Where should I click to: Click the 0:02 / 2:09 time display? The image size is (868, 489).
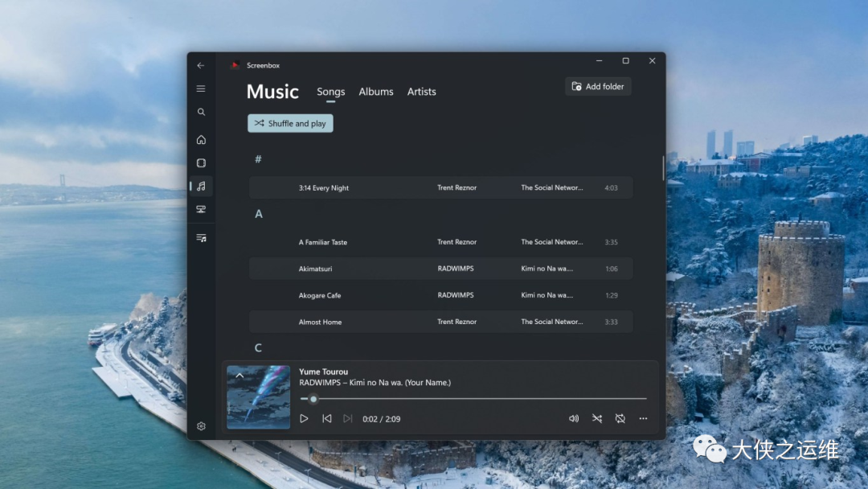(382, 419)
